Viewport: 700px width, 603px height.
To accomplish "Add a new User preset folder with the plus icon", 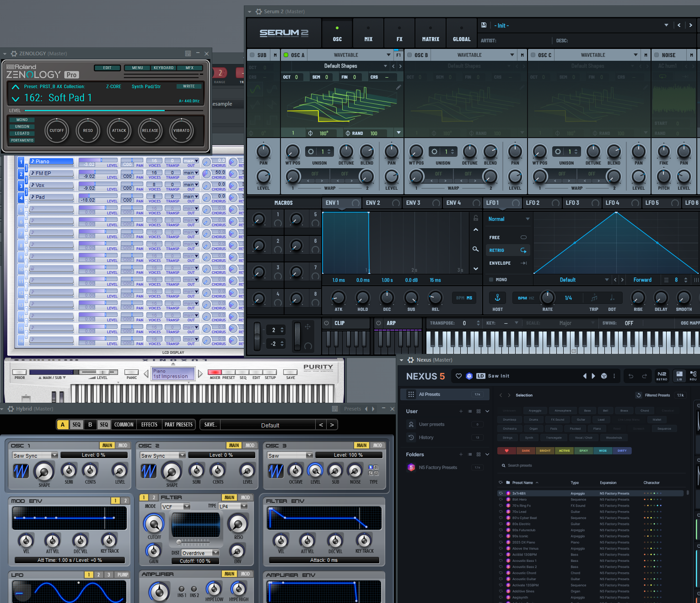I will (461, 411).
